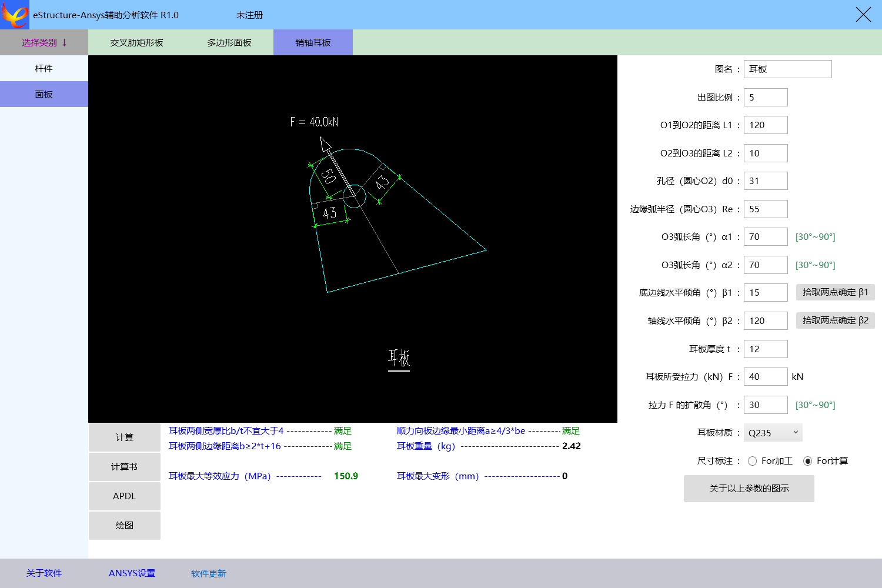882x588 pixels.
Task: Focus the 出图比例 scale field
Action: coord(766,97)
